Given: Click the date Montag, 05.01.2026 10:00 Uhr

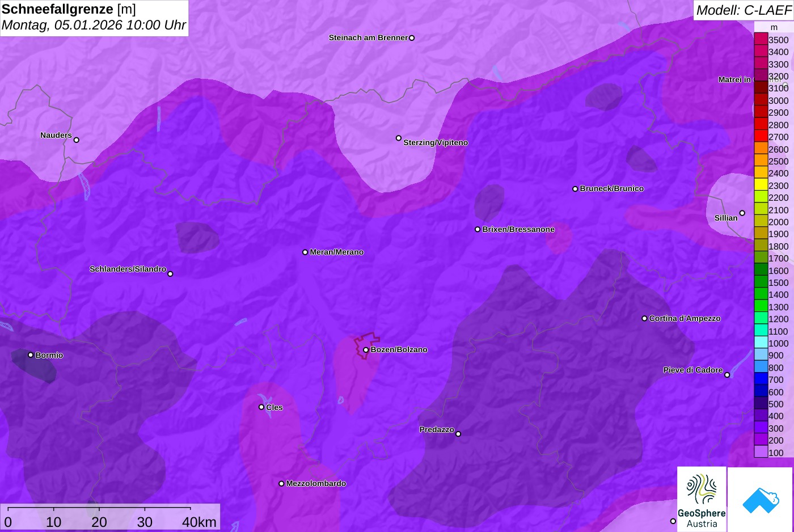Looking at the screenshot, I should [x=94, y=25].
